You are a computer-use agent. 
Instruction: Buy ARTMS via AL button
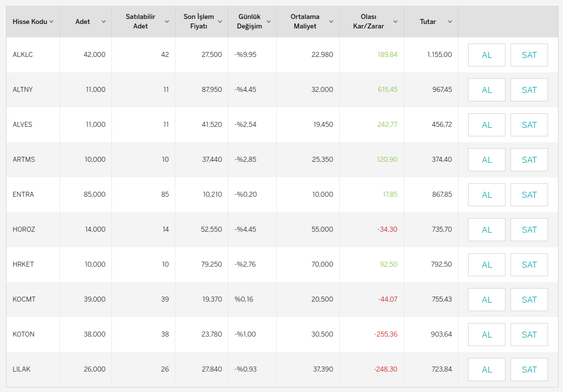(x=487, y=160)
